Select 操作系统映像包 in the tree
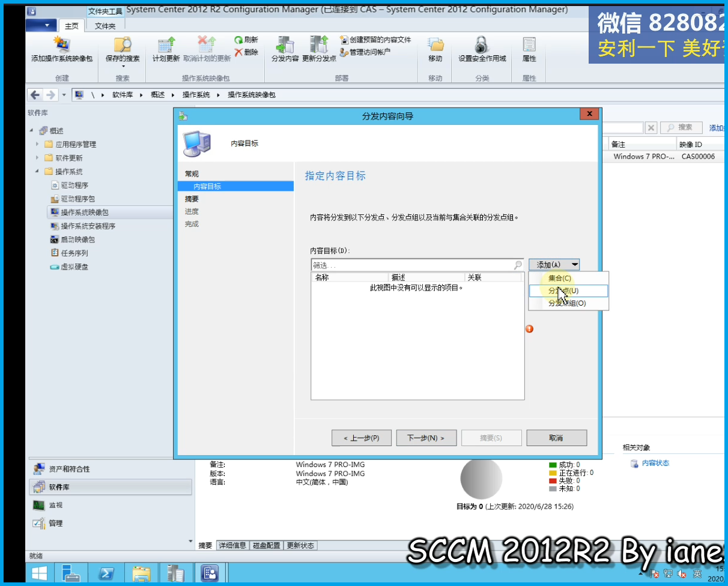This screenshot has height=586, width=728. click(x=80, y=213)
